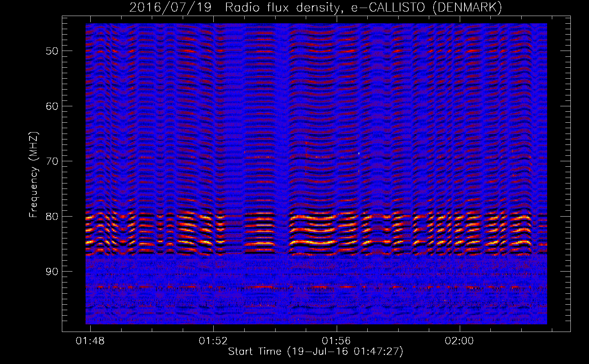Viewport: 589px width, 364px height.
Task: Click the plot title 'Radio flux density, e-CALLISTO (DENMARK)'
Action: (x=363, y=7)
